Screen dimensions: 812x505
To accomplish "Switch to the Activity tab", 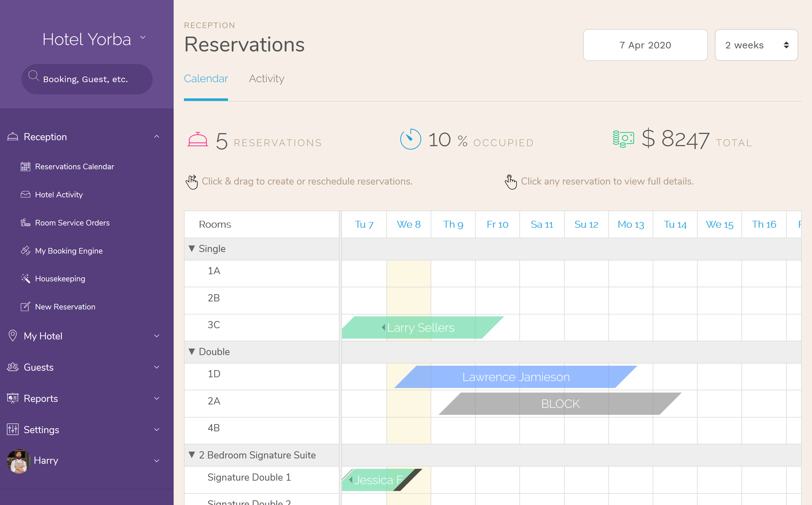I will pyautogui.click(x=266, y=78).
